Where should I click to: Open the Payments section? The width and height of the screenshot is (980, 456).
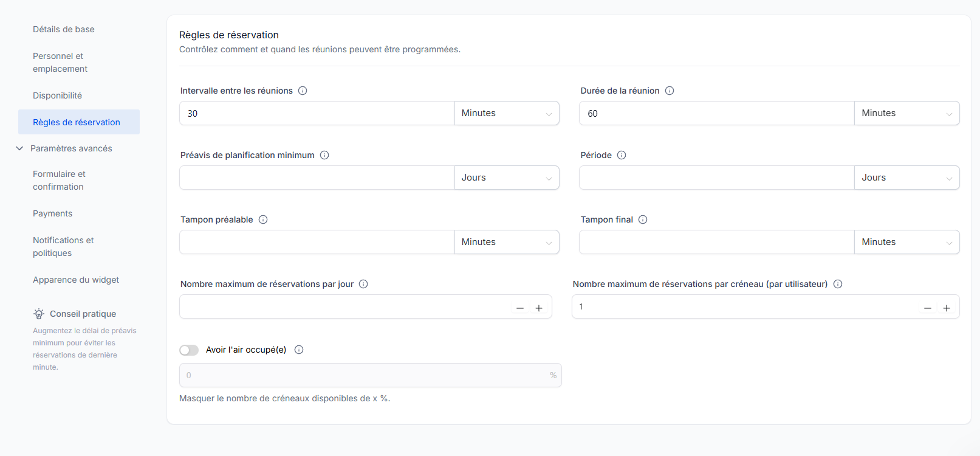52,213
